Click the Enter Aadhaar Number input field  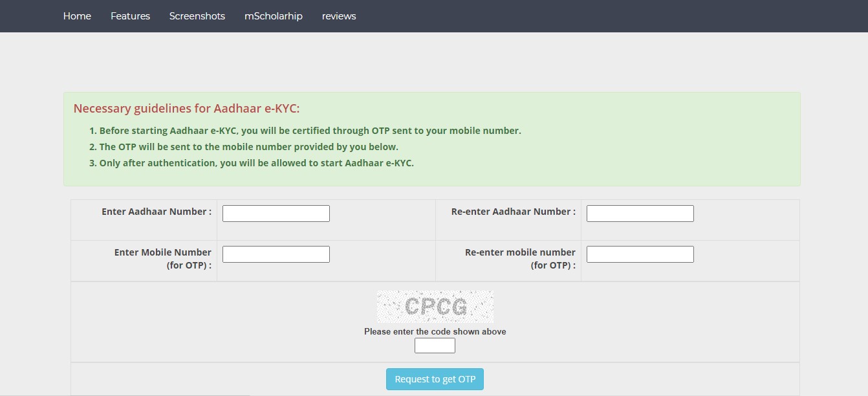(276, 214)
